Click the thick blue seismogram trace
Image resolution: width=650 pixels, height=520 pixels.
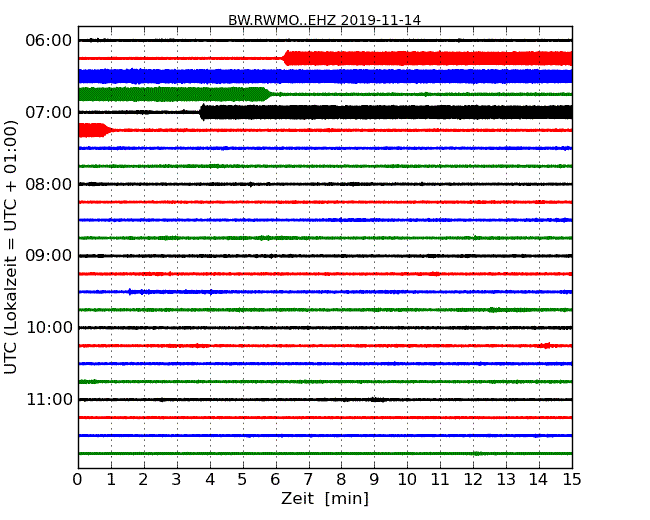coord(325,76)
